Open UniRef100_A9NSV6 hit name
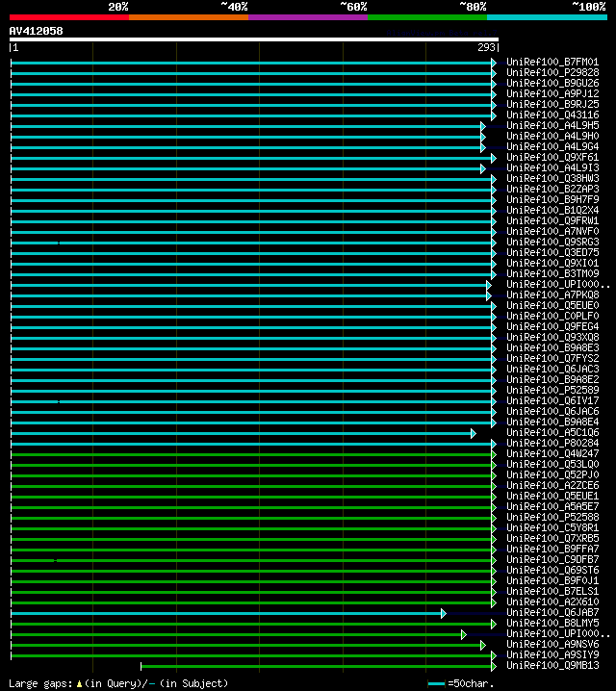The image size is (616, 691). point(552,644)
